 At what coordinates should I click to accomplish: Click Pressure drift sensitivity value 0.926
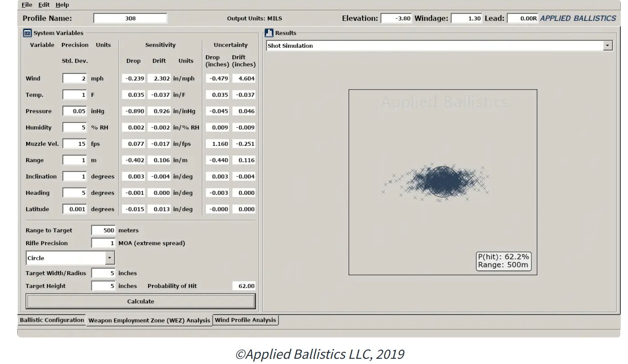point(159,111)
